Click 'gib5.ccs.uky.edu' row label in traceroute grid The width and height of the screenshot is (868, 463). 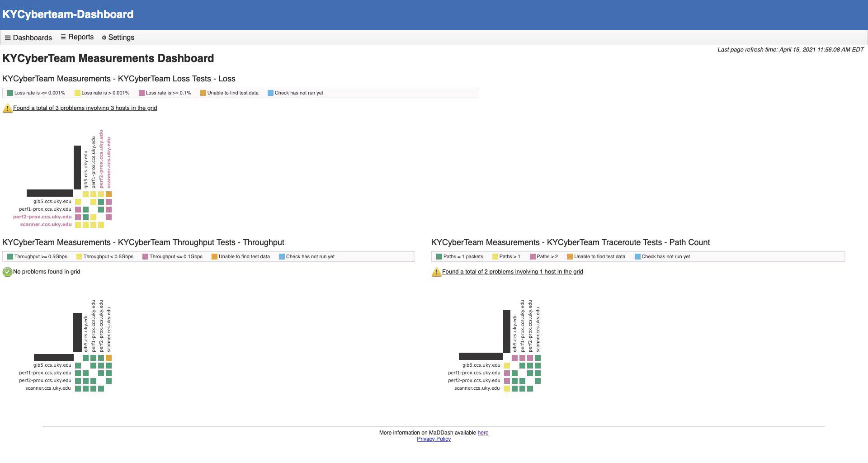[481, 365]
